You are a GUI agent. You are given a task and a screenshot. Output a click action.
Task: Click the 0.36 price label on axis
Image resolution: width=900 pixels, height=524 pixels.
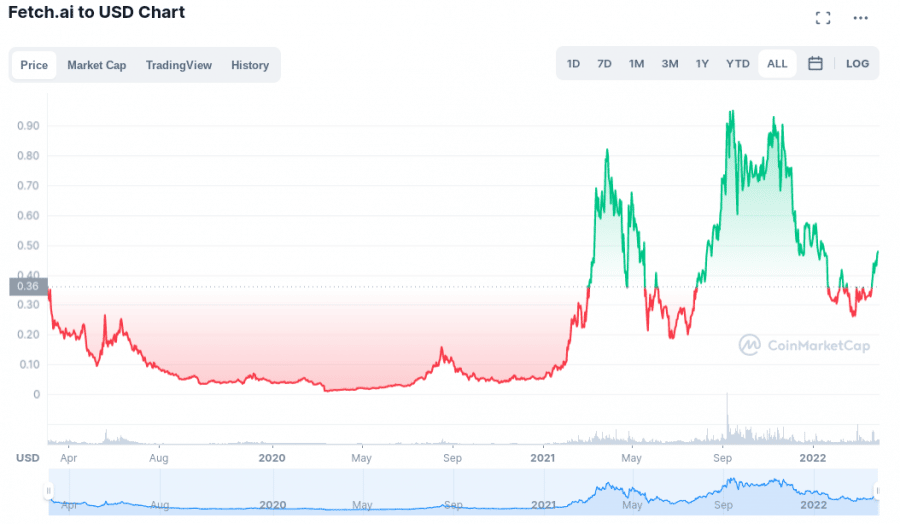click(28, 286)
